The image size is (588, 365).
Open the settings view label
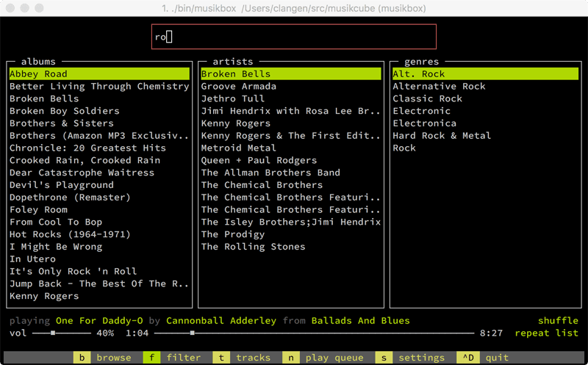click(421, 358)
